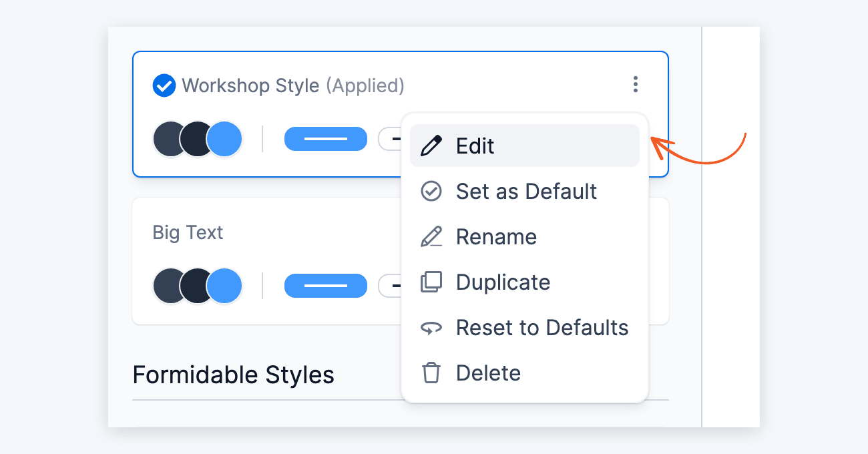Viewport: 868px width, 454px height.
Task: Click the Formidable Styles section heading
Action: point(234,375)
